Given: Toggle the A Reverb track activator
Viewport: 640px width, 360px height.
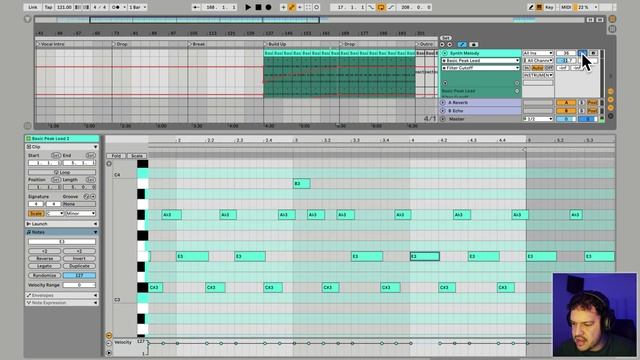Looking at the screenshot, I should click(x=566, y=103).
